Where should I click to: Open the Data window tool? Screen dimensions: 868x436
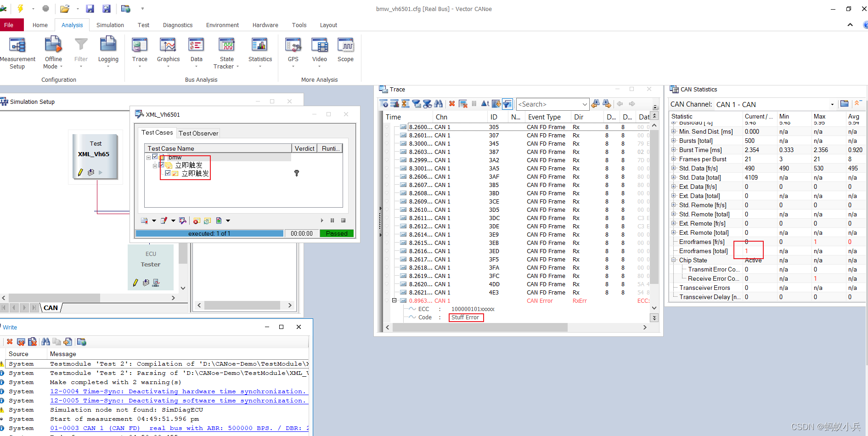(197, 52)
